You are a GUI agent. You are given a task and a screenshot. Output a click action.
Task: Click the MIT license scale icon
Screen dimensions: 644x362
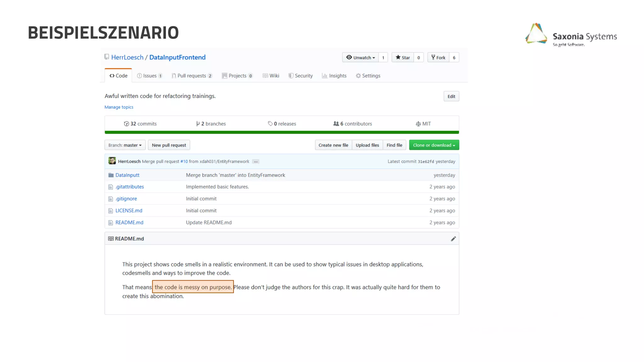418,124
